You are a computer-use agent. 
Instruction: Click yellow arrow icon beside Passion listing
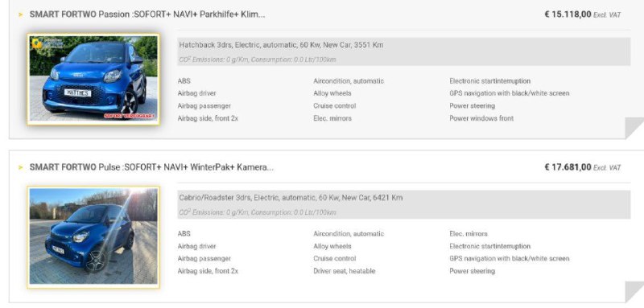(21, 14)
